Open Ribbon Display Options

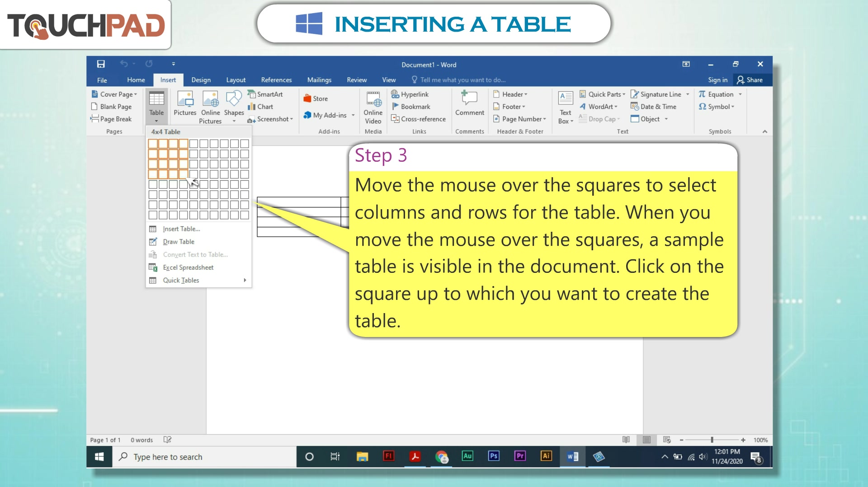[686, 64]
